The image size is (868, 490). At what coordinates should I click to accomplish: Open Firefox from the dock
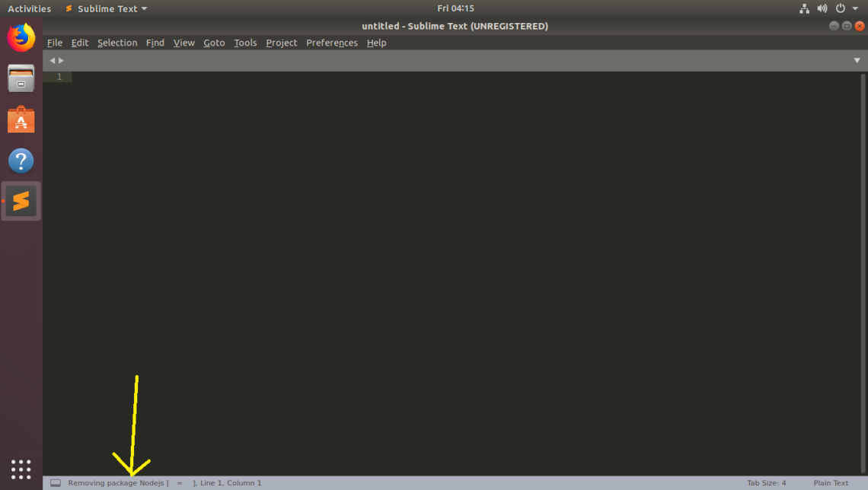click(x=21, y=37)
